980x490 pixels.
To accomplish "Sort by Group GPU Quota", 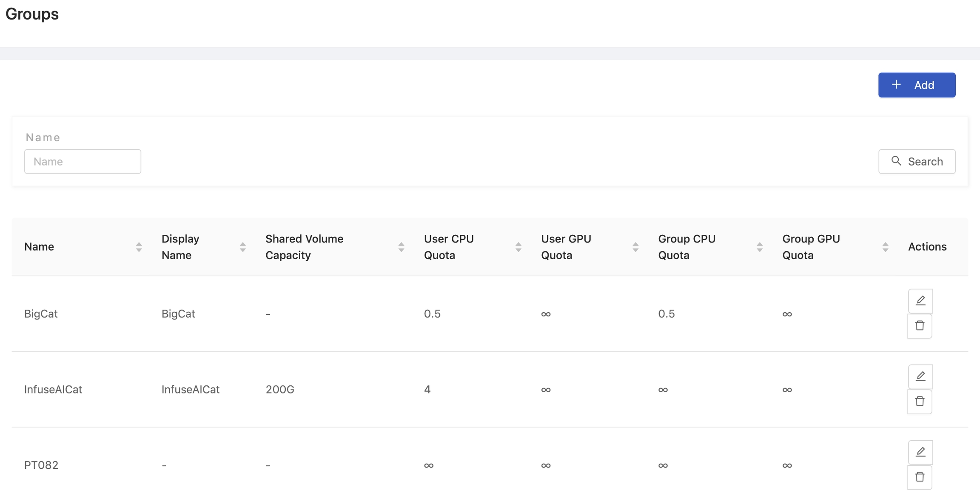I will (x=885, y=247).
